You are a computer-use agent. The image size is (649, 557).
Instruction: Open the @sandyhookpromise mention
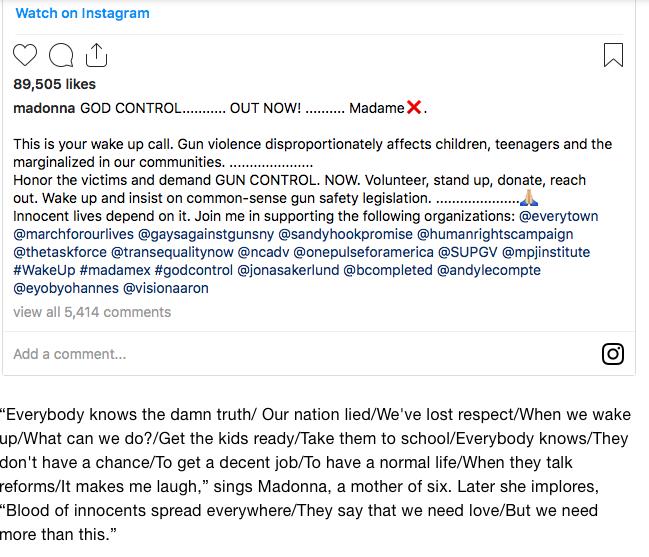pos(345,234)
